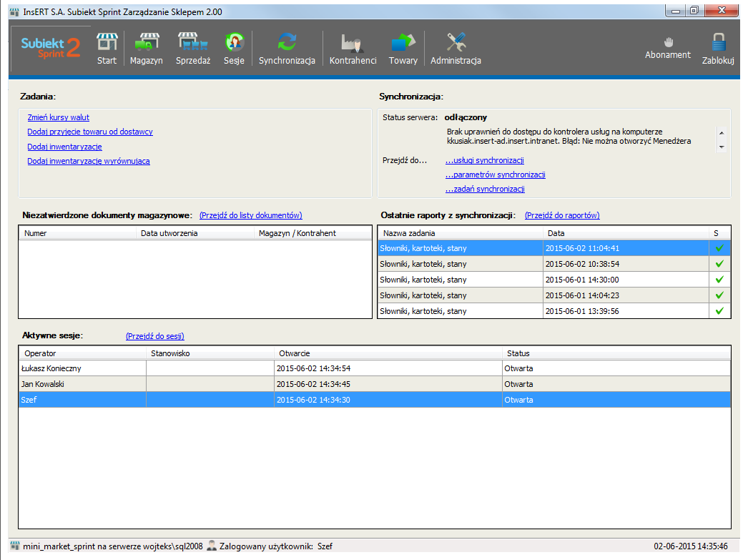Open the Sesje sessions module
Image resolution: width=743 pixels, height=560 pixels.
coord(234,49)
